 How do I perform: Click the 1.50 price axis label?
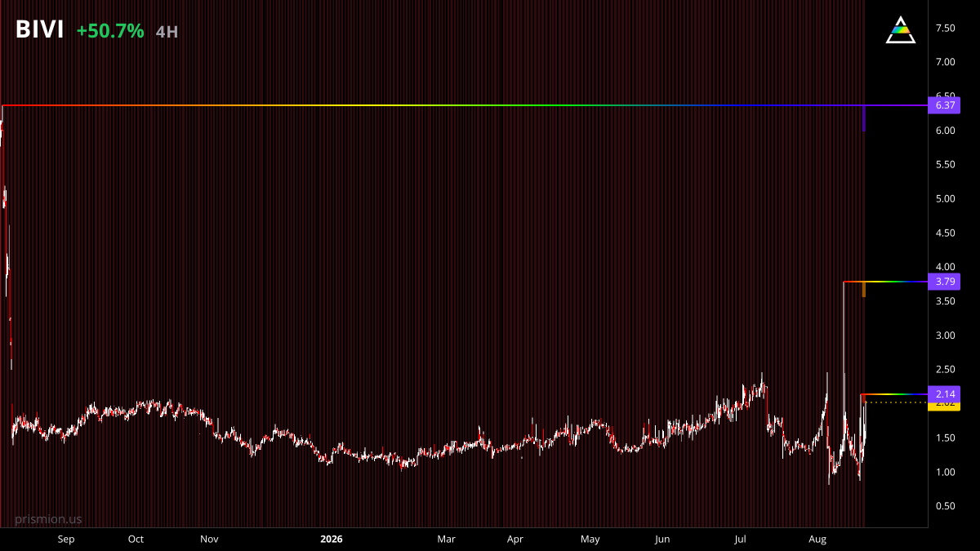(x=945, y=438)
